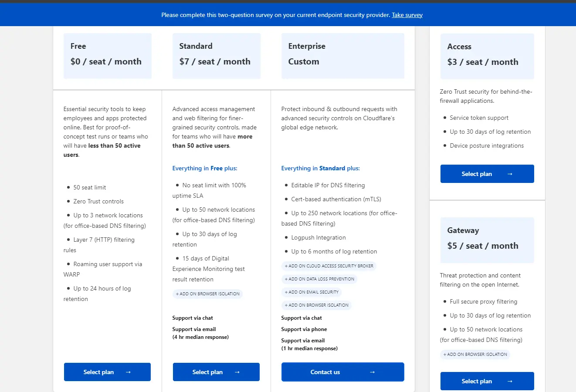
Task: Click the Enterprise 'Custom' price text
Action: click(304, 61)
